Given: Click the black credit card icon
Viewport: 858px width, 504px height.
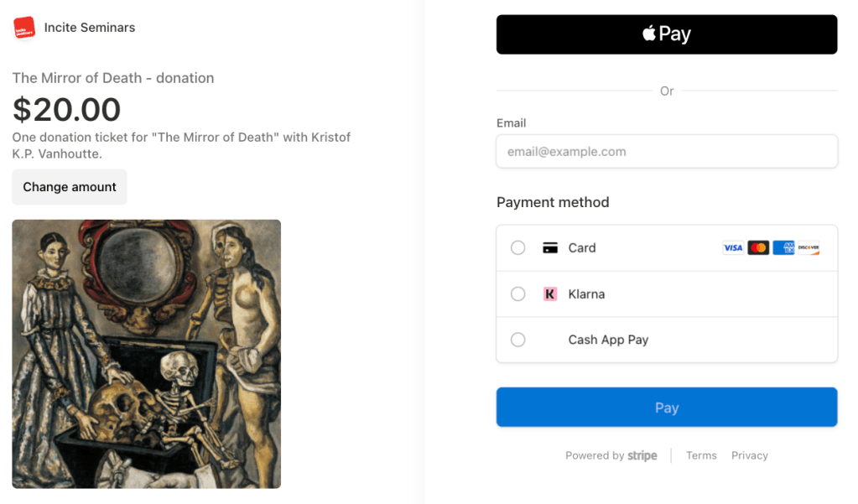Looking at the screenshot, I should click(x=550, y=248).
